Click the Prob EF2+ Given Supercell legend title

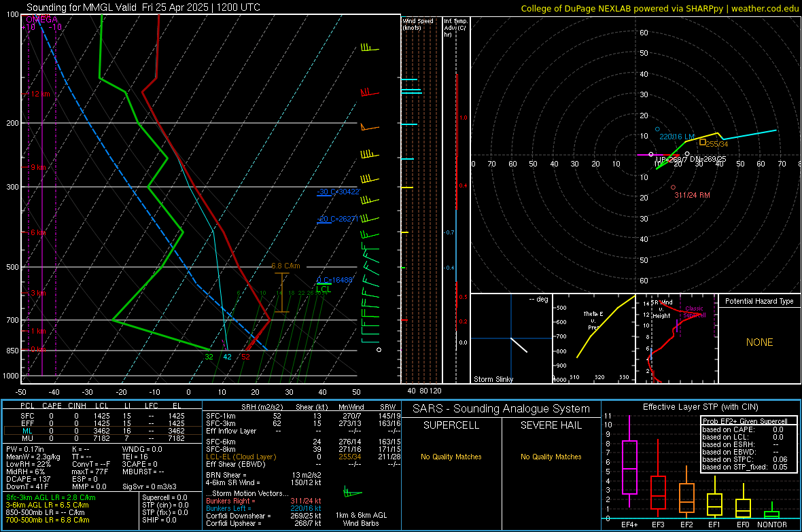click(745, 421)
